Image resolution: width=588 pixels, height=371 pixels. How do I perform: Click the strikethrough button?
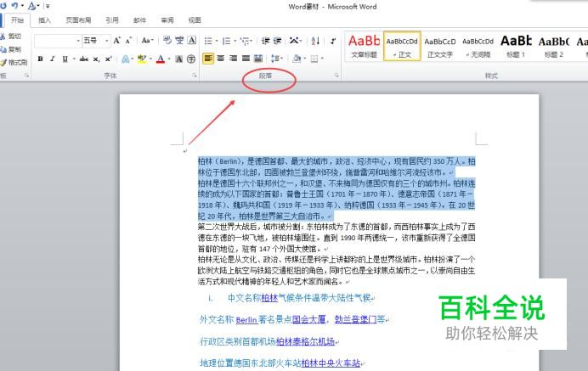(83, 59)
